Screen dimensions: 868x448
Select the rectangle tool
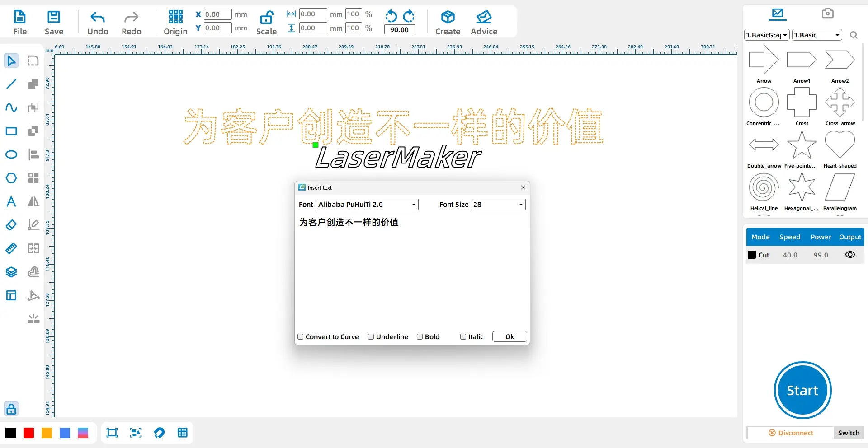pyautogui.click(x=11, y=131)
